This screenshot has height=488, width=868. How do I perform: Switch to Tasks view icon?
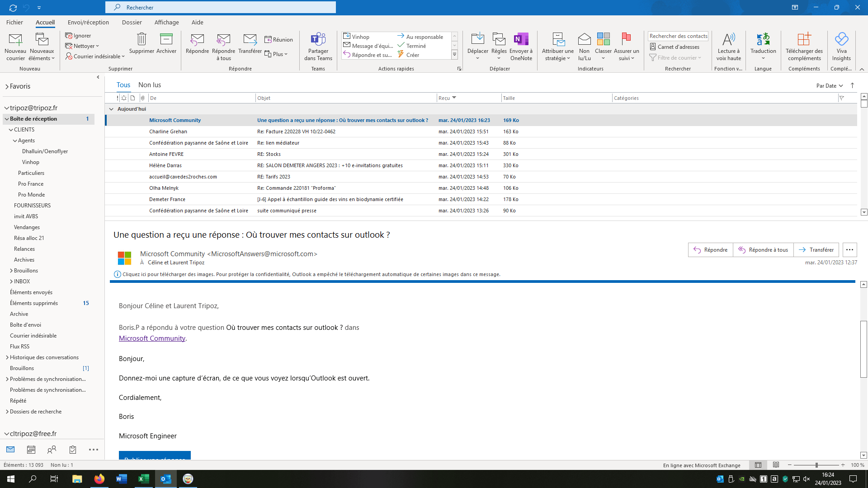(73, 450)
